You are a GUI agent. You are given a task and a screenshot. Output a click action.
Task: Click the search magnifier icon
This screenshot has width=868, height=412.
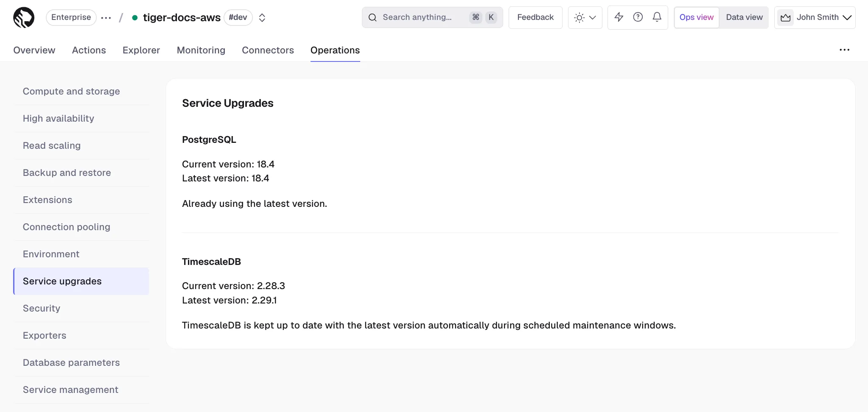point(372,17)
